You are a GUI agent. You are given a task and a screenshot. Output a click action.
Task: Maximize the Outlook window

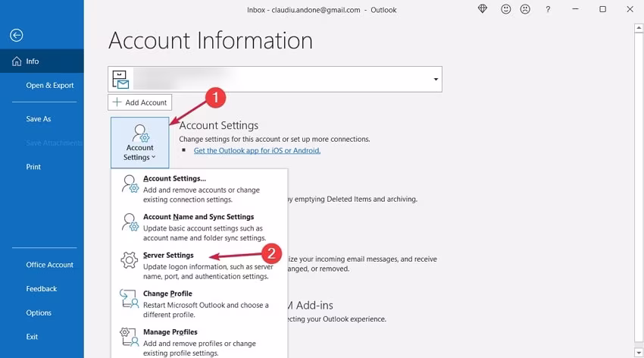[602, 9]
